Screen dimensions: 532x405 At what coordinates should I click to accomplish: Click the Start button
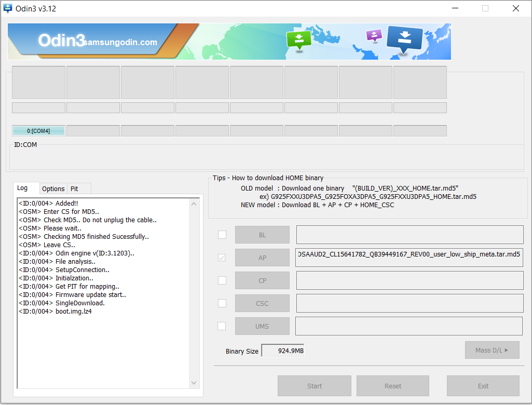(315, 386)
